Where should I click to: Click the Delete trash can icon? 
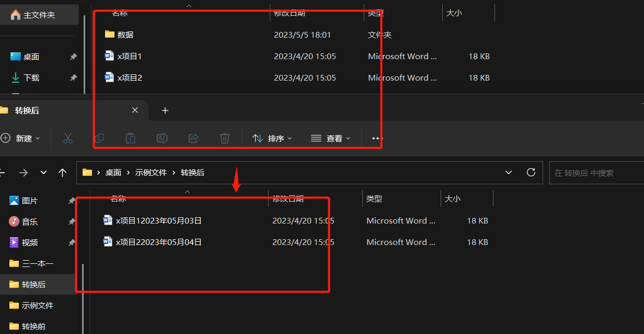click(x=225, y=138)
